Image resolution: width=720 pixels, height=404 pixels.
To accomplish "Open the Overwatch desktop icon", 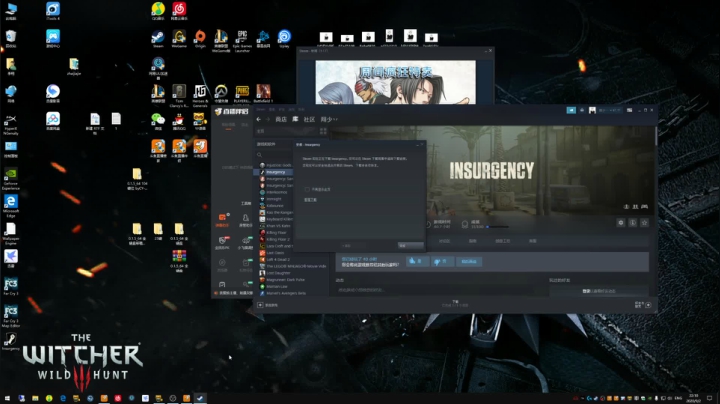I will tap(221, 95).
